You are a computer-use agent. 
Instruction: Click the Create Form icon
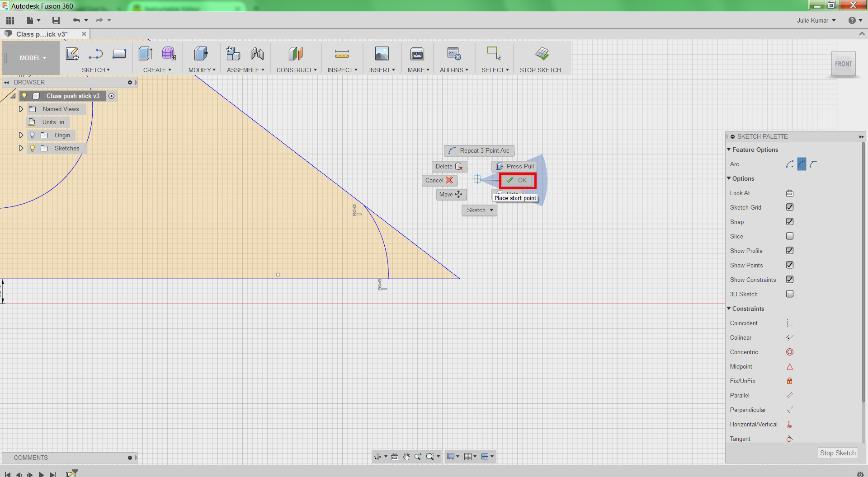click(169, 54)
